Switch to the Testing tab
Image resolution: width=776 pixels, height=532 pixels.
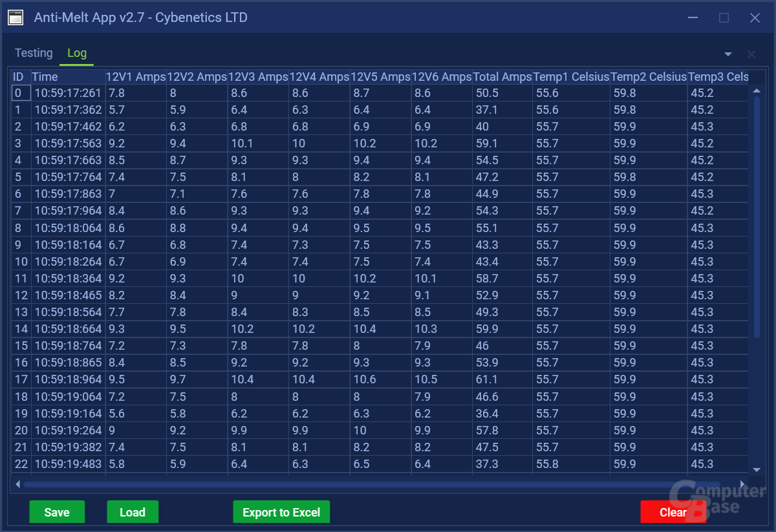point(34,53)
